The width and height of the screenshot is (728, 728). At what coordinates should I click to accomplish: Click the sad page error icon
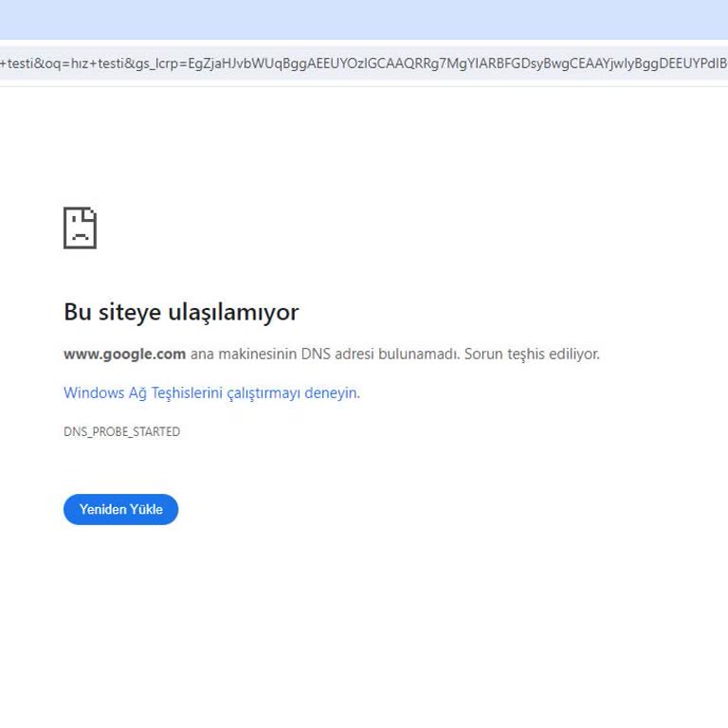point(80,227)
